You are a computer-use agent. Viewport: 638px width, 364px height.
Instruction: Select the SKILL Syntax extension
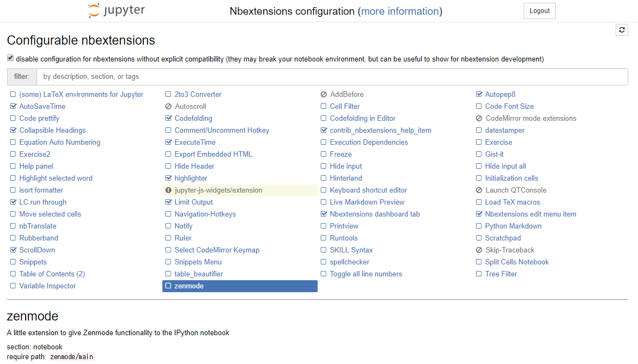tap(351, 250)
